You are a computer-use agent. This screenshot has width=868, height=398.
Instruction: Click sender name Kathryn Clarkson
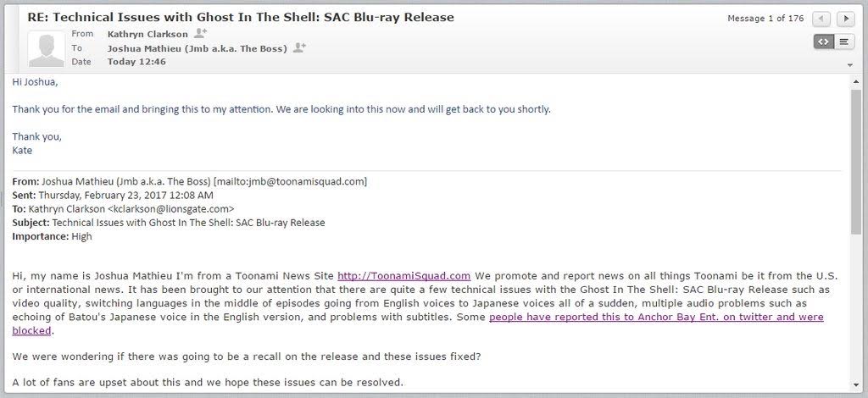point(147,34)
